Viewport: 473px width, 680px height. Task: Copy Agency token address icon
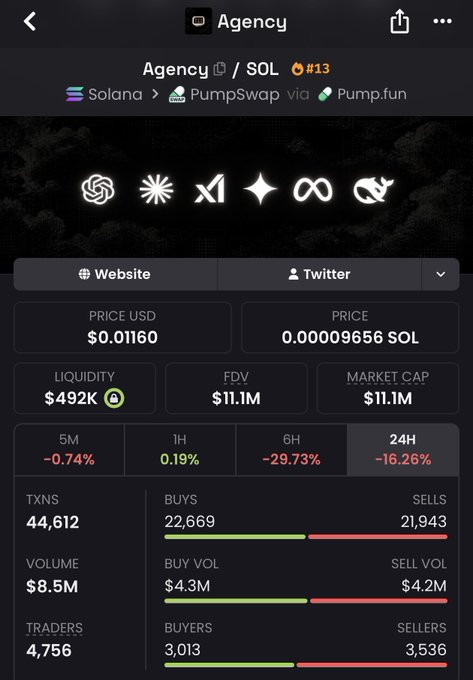point(220,69)
